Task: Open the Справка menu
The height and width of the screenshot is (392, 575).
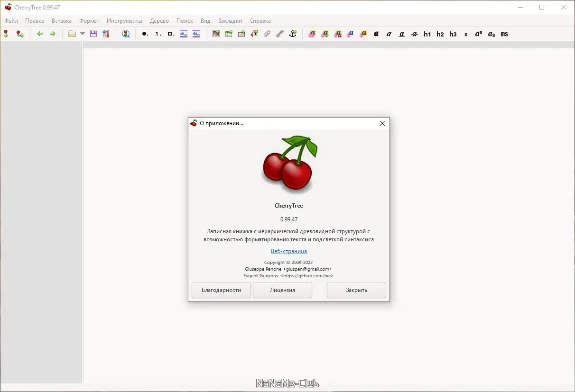Action: pos(260,21)
